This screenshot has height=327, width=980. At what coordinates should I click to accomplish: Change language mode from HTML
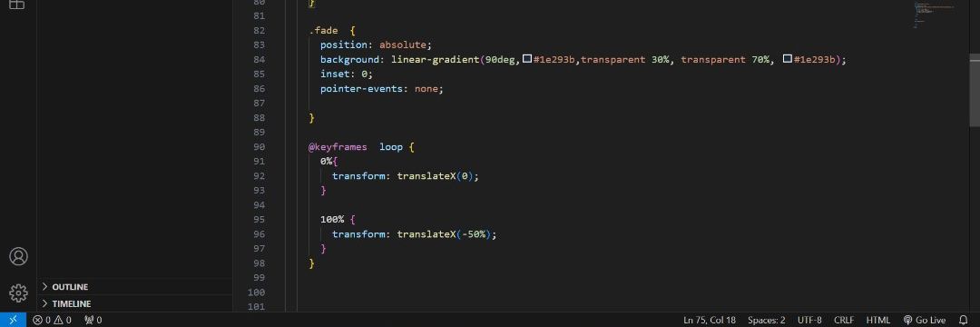(877, 320)
